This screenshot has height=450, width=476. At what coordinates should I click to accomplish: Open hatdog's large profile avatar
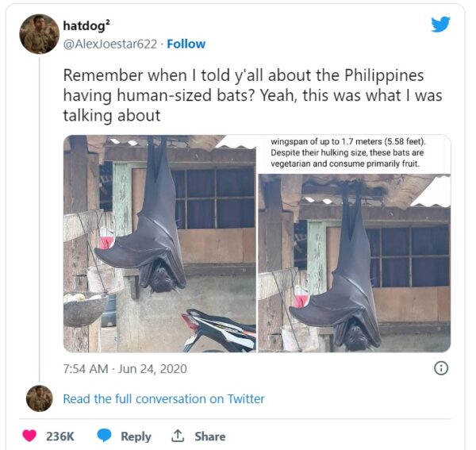pyautogui.click(x=39, y=33)
